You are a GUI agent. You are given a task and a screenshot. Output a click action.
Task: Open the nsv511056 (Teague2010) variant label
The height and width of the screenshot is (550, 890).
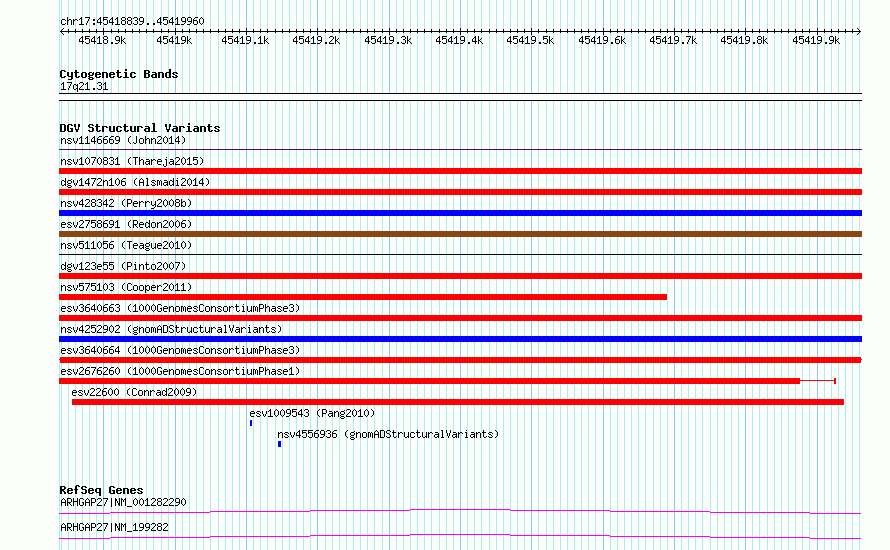pos(126,245)
